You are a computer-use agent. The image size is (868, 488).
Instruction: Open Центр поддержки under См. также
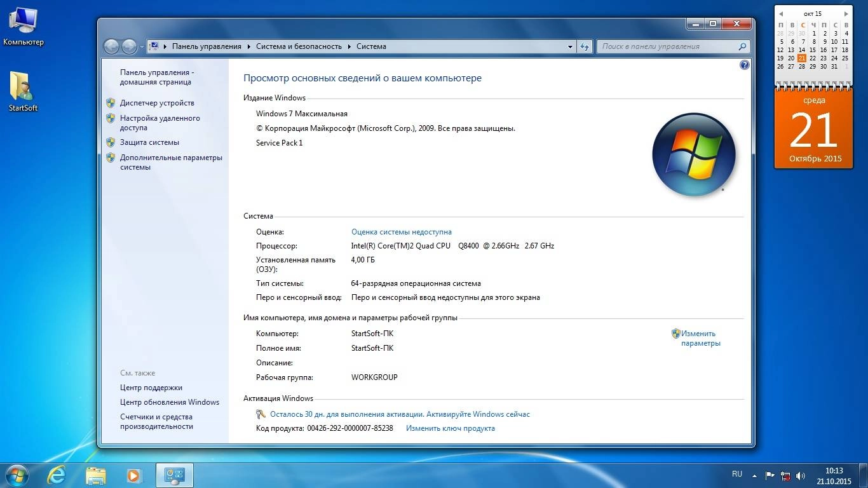(x=151, y=388)
